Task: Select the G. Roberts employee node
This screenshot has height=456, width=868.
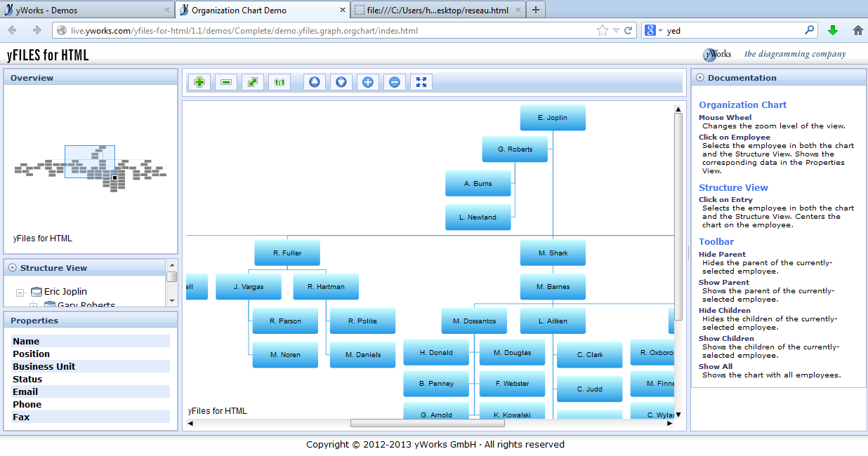Action: pyautogui.click(x=515, y=149)
